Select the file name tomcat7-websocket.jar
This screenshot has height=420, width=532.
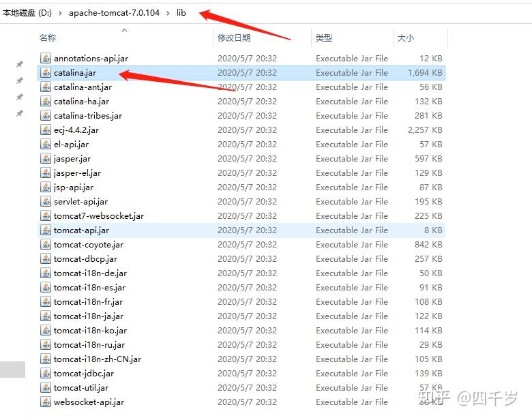pos(99,215)
